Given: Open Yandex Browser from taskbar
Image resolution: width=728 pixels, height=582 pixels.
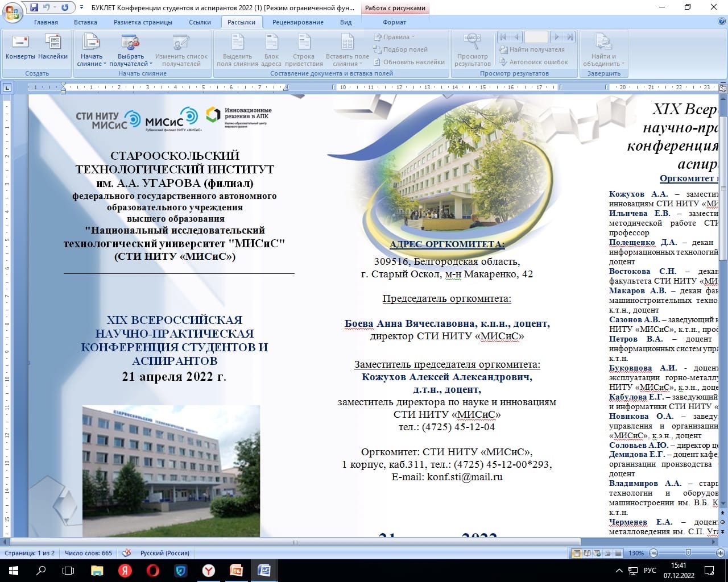Looking at the screenshot, I should click(208, 570).
